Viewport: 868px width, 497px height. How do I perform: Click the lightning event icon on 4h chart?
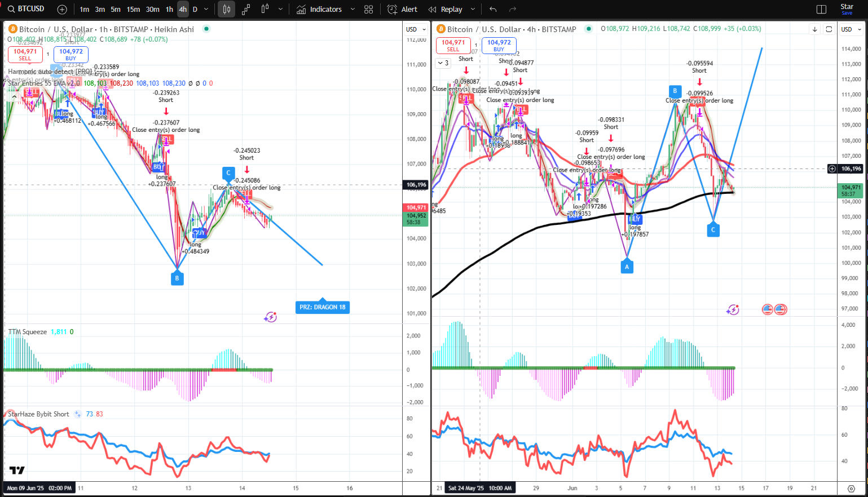click(733, 309)
